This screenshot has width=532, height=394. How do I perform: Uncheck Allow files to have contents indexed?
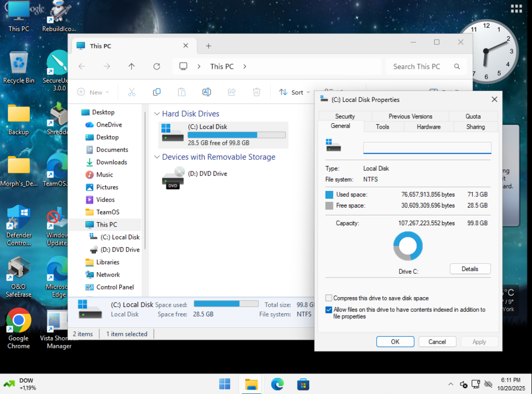329,310
